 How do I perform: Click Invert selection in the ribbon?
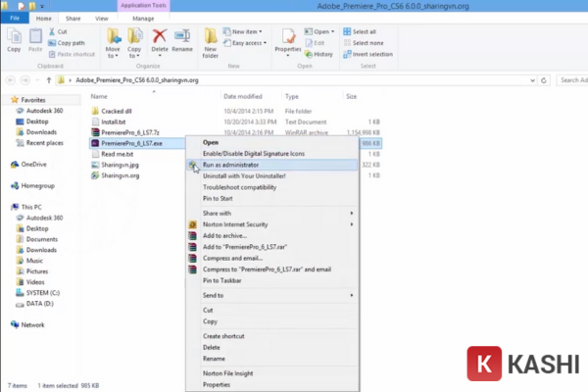coord(367,54)
